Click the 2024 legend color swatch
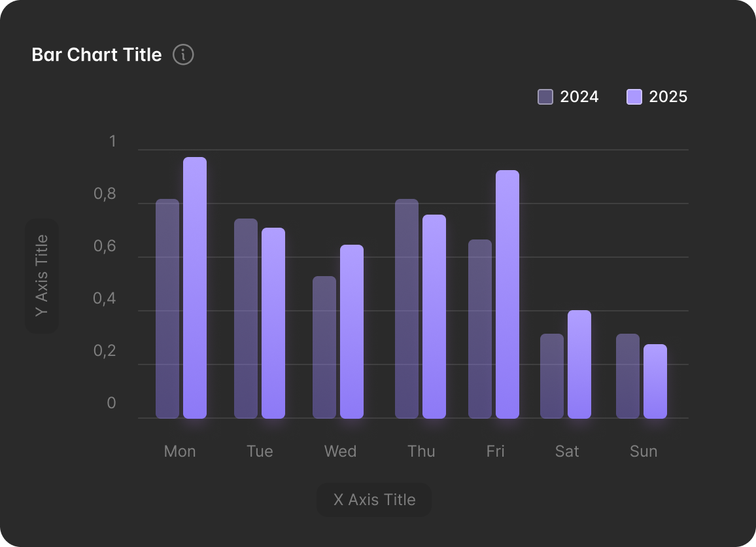This screenshot has width=756, height=547. coord(545,97)
